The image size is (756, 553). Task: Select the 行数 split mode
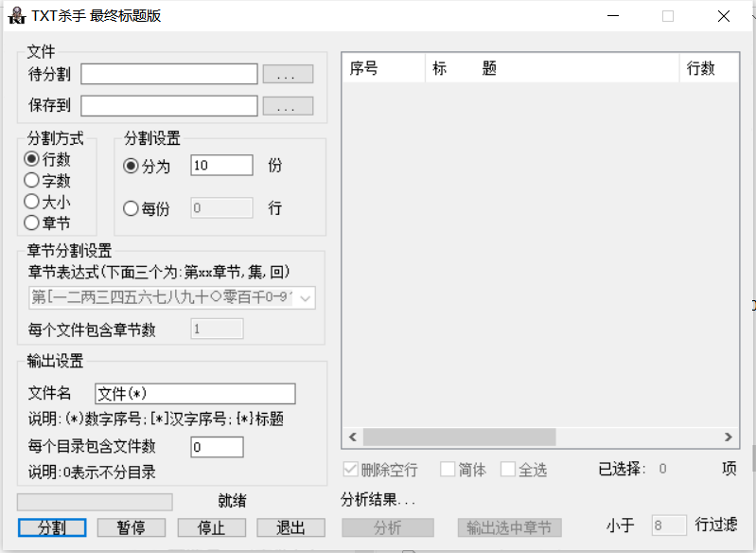pyautogui.click(x=32, y=160)
